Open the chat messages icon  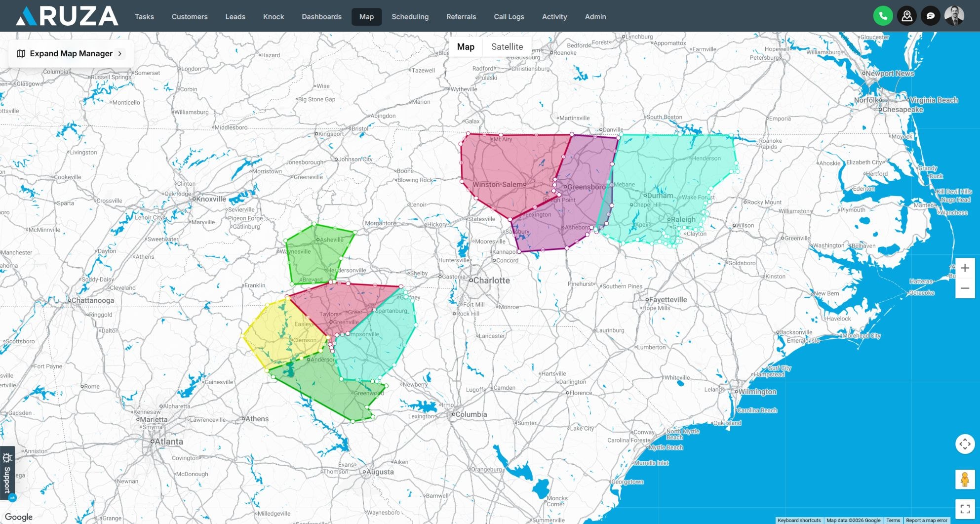click(930, 16)
